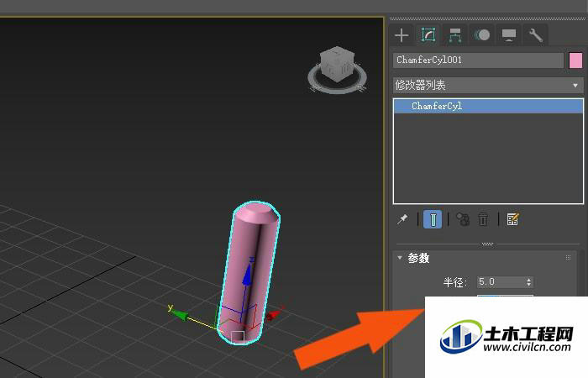Open Configure Modifier Sets icon

tap(512, 219)
